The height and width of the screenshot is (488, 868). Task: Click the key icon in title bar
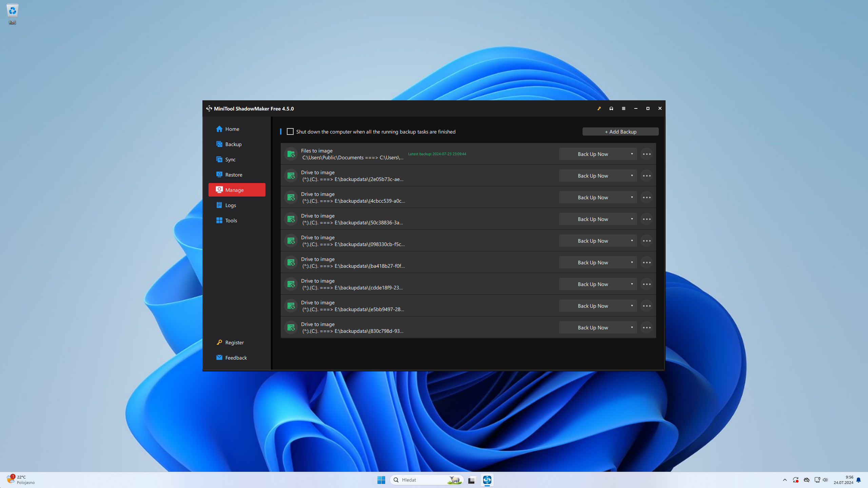pyautogui.click(x=599, y=108)
